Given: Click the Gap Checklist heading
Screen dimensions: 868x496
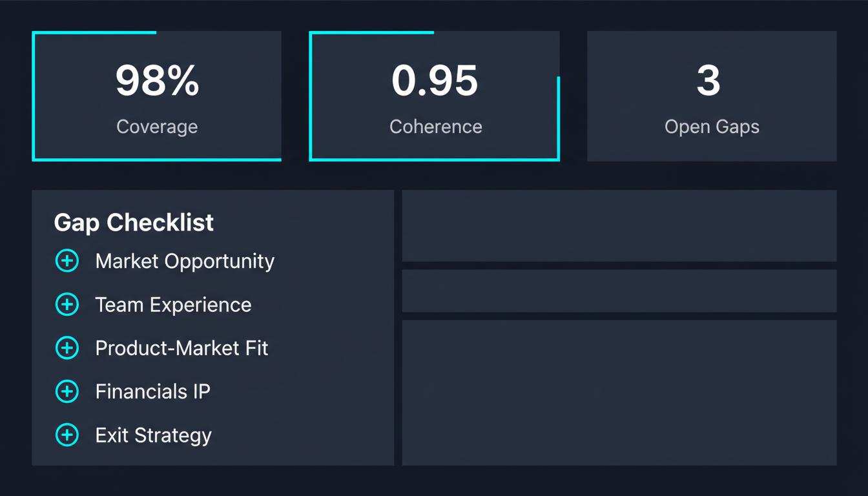Looking at the screenshot, I should point(134,222).
